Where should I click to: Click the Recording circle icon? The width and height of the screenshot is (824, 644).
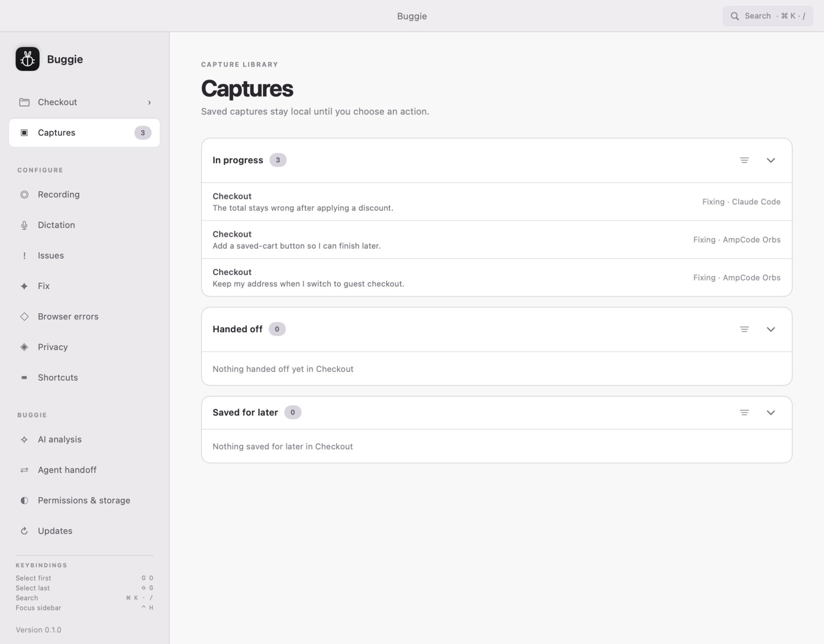pyautogui.click(x=24, y=195)
